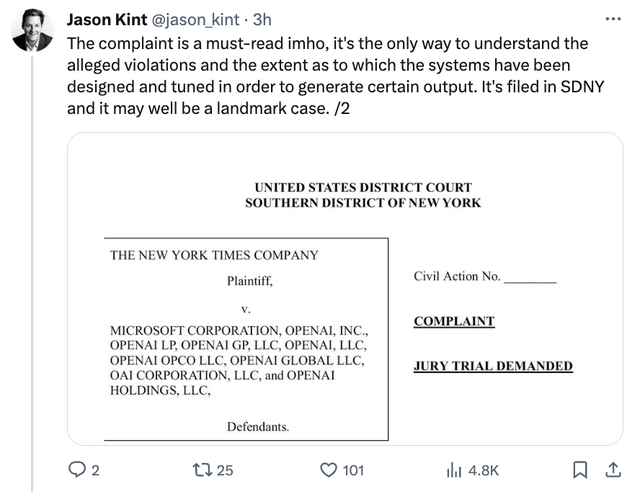
Task: Click the retweet count 25
Action: (224, 470)
